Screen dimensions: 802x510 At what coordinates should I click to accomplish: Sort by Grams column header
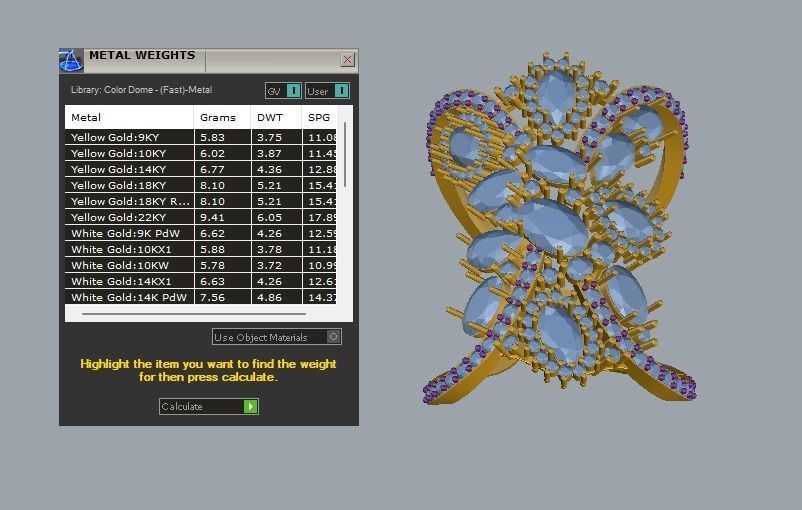222,117
